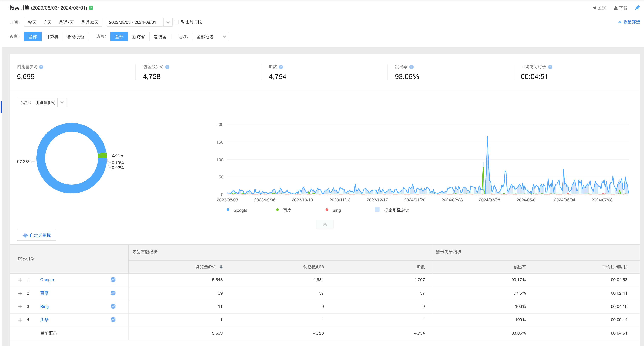
Task: Click the 97.35% donut chart label
Action: [x=24, y=162]
